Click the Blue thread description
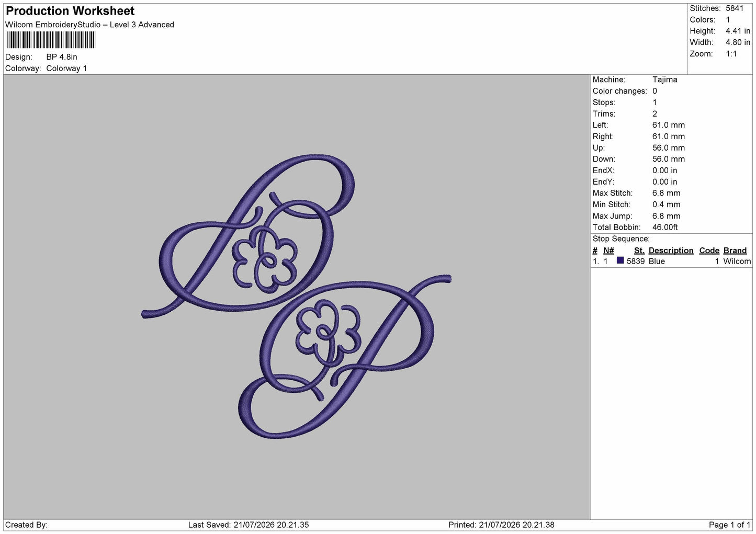 [657, 262]
